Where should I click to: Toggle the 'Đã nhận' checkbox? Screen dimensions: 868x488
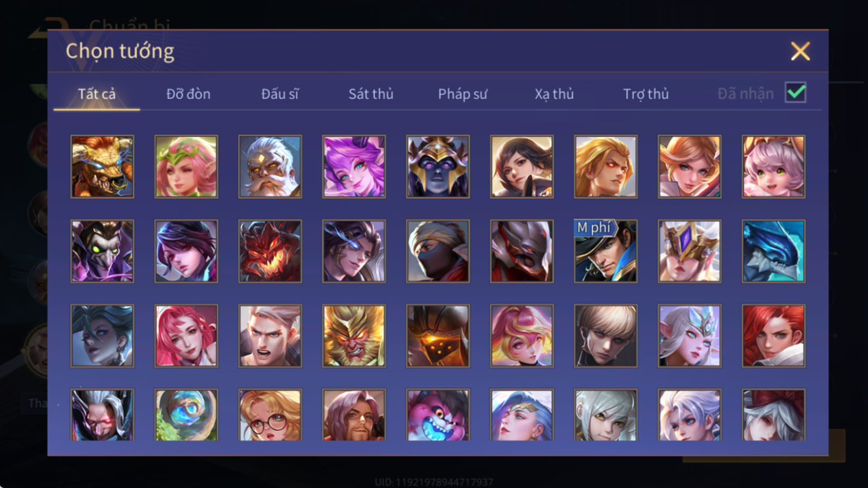[795, 93]
